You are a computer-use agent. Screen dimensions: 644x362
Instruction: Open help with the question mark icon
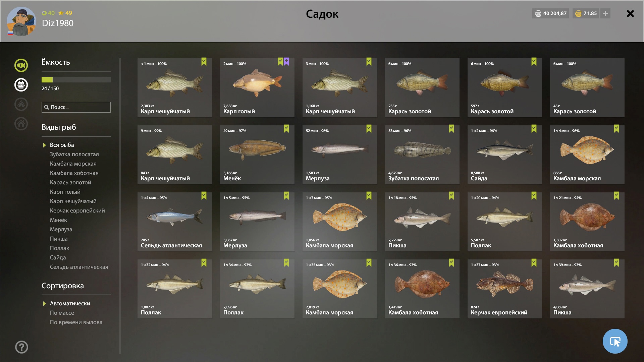point(21,347)
